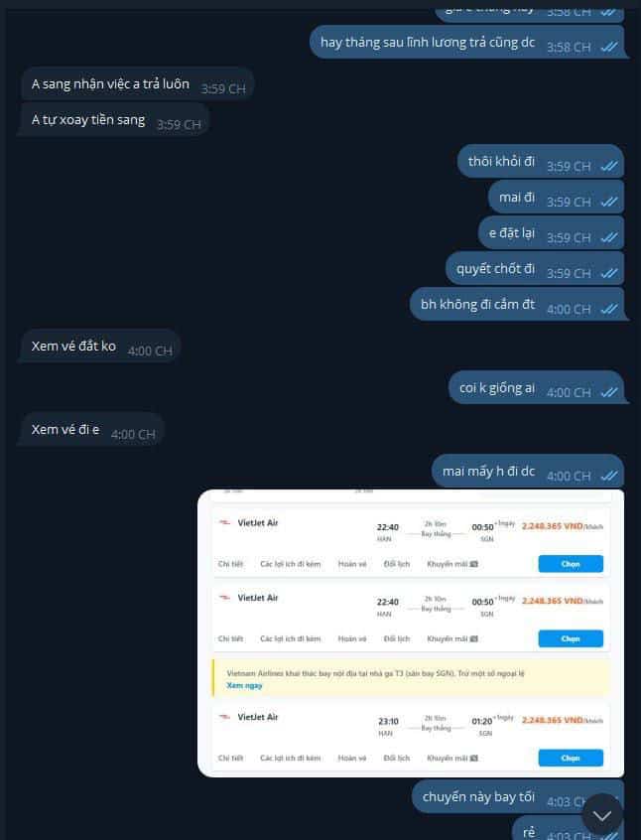The height and width of the screenshot is (840, 641).
Task: Click the double-check icon beside 'mai đi'
Action: 609,202
